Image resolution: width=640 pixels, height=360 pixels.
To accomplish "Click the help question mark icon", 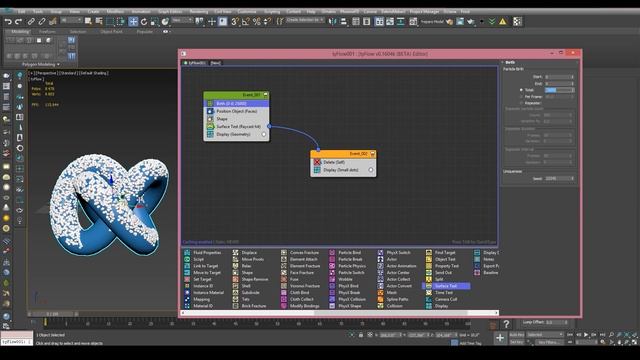I will pyautogui.click(x=506, y=324).
